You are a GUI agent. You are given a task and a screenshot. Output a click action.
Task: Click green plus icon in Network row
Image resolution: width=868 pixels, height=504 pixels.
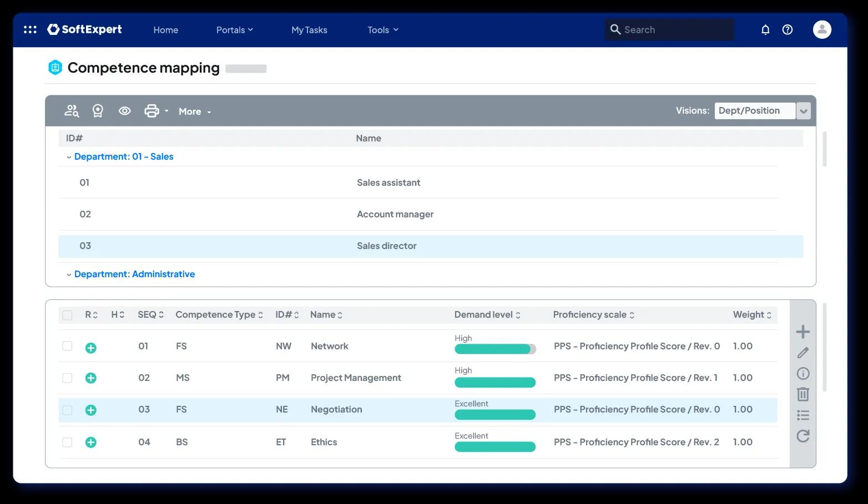click(91, 348)
